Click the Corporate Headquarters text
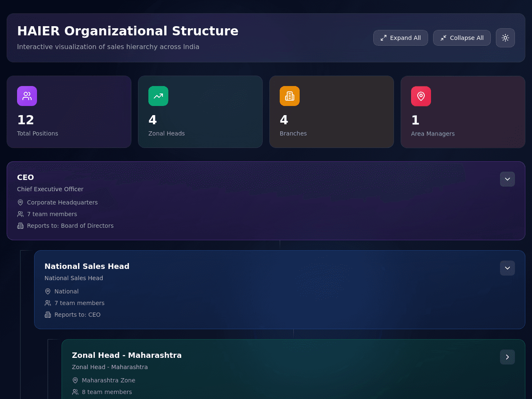This screenshot has height=399, width=532. (x=62, y=202)
